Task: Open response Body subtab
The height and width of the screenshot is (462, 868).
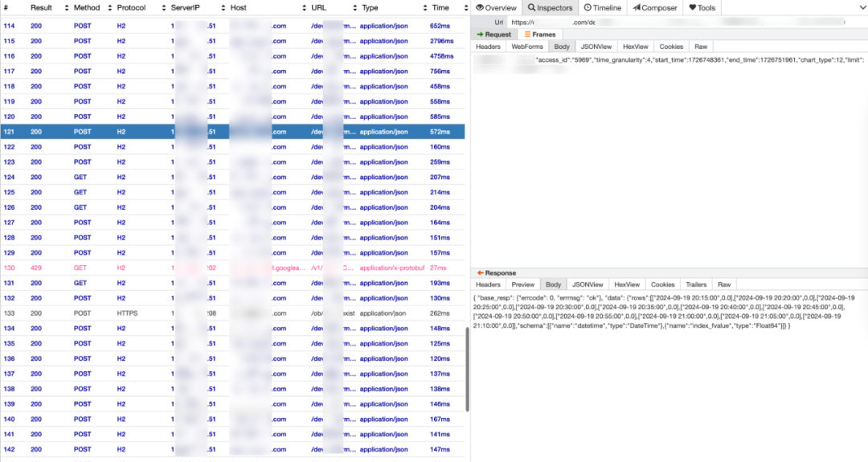Action: tap(554, 284)
